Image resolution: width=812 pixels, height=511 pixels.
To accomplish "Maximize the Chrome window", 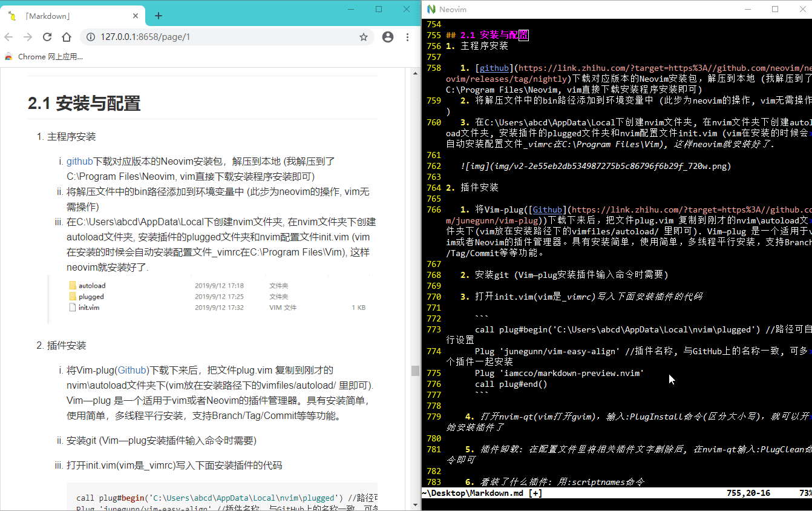I will click(x=379, y=9).
